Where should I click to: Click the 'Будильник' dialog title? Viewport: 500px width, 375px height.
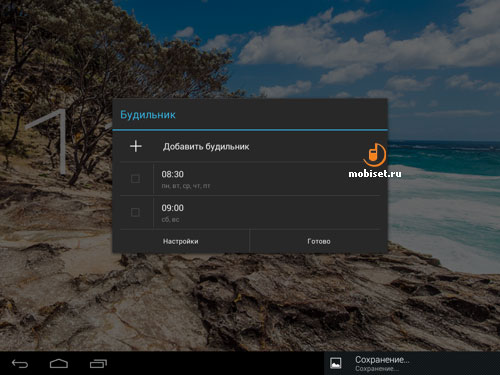coord(148,115)
